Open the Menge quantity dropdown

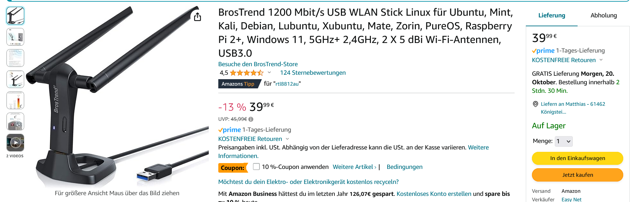[x=564, y=141]
